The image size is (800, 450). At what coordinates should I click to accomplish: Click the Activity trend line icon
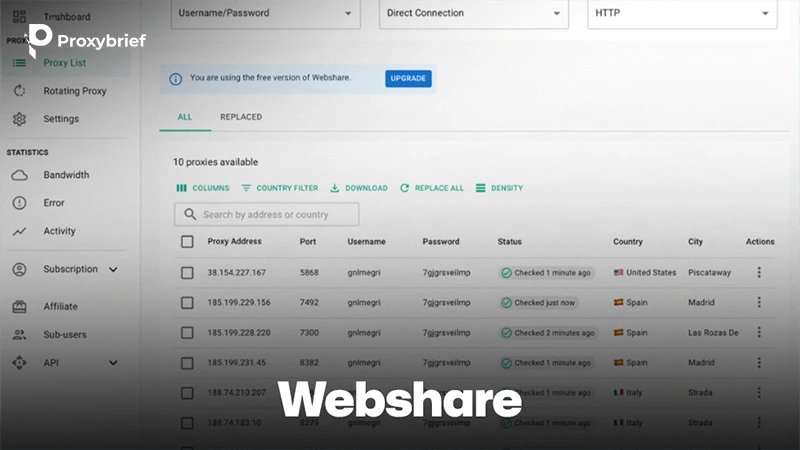pos(19,232)
